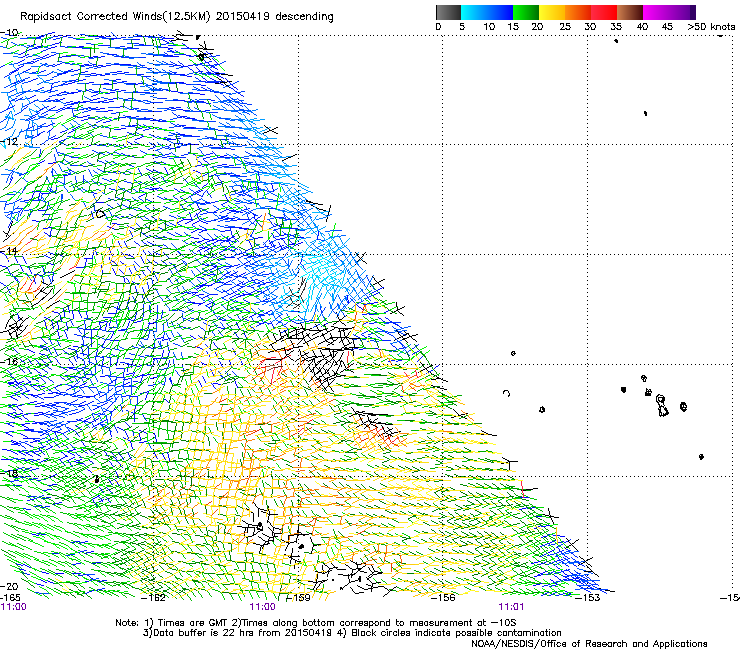
Task: Pick the red 30–35 knot legend swatch
Action: tap(604, 12)
